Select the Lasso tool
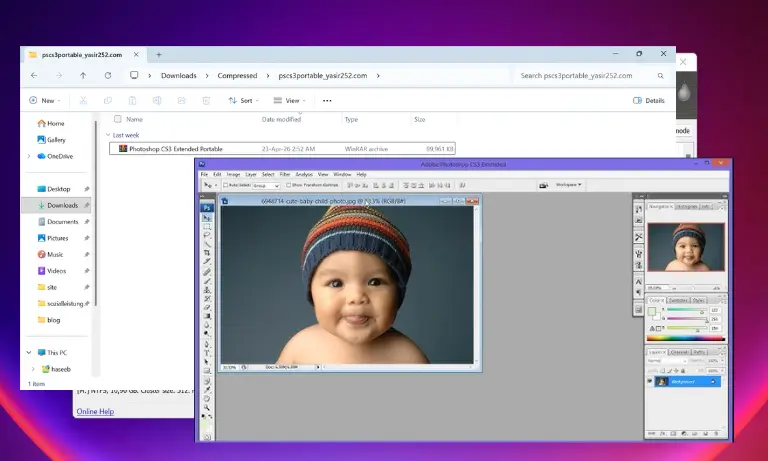This screenshot has height=461, width=768. 207,235
